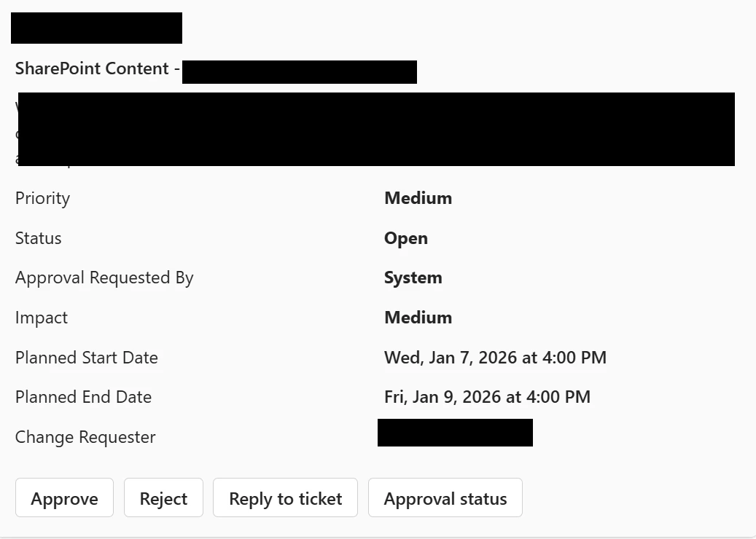Reject the change request
Viewport: 756px width, 539px height.
163,498
